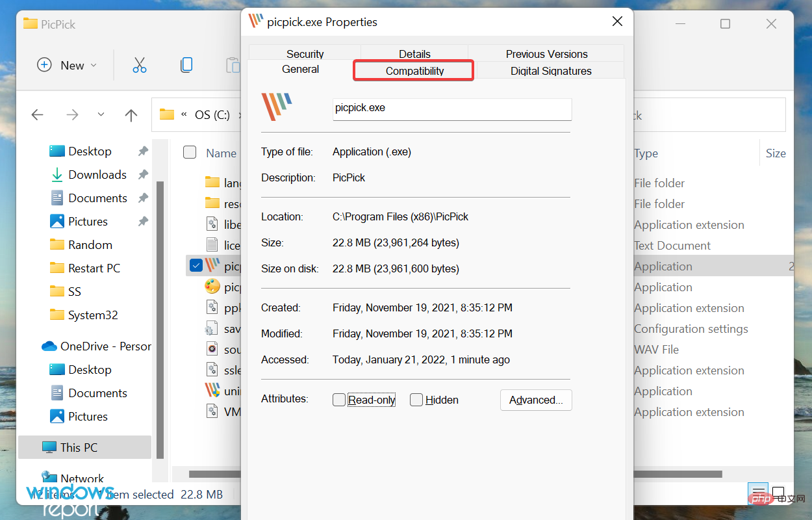Sort files by Size column
812x520 pixels.
(776, 153)
